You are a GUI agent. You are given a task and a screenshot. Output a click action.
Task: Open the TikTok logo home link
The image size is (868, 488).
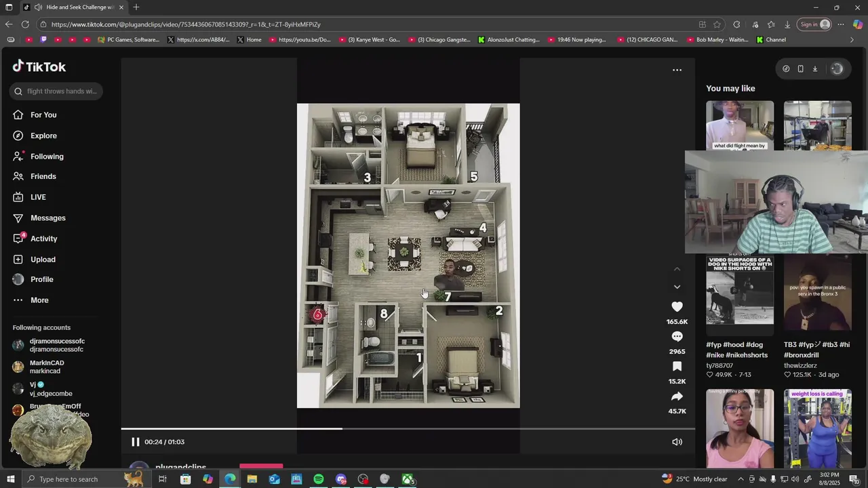[39, 66]
